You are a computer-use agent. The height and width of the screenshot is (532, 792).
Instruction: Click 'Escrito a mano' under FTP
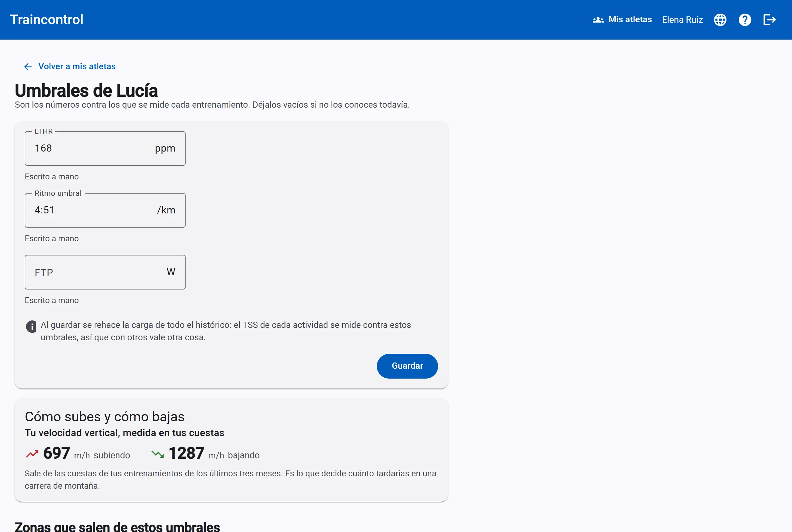tap(52, 300)
